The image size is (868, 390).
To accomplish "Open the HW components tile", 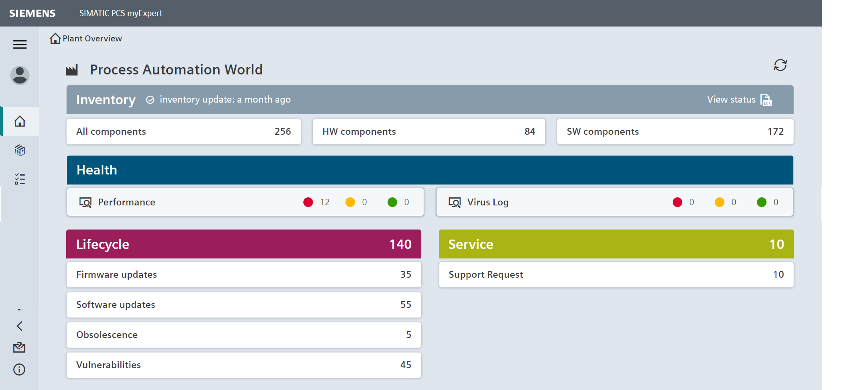I will (429, 132).
